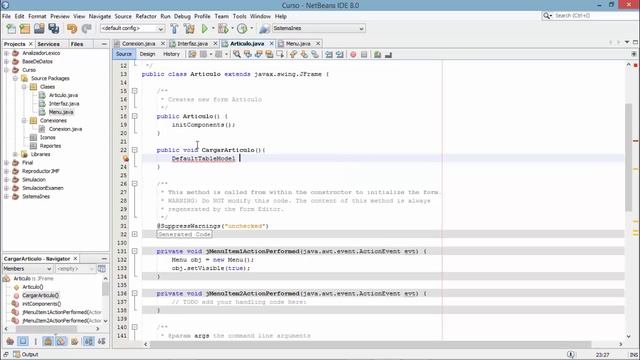Click the Clean and Build icon
Viewport: 640px width, 360px height.
click(x=189, y=28)
